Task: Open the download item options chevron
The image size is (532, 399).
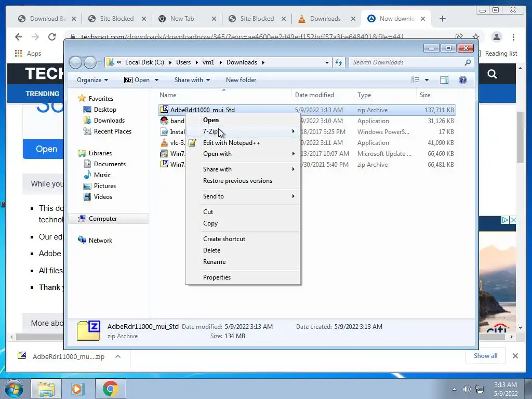Action: pyautogui.click(x=118, y=356)
